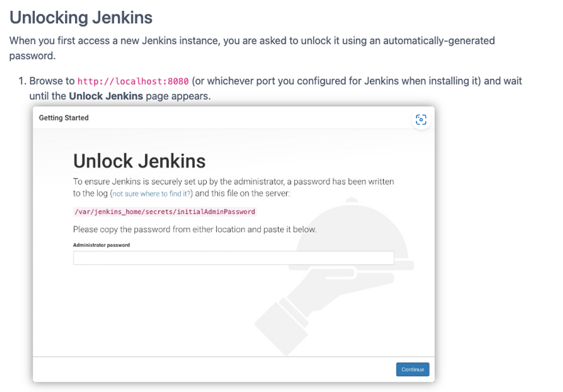Click the Unlock Jenkins page heading
The image size is (563, 392).
139,160
